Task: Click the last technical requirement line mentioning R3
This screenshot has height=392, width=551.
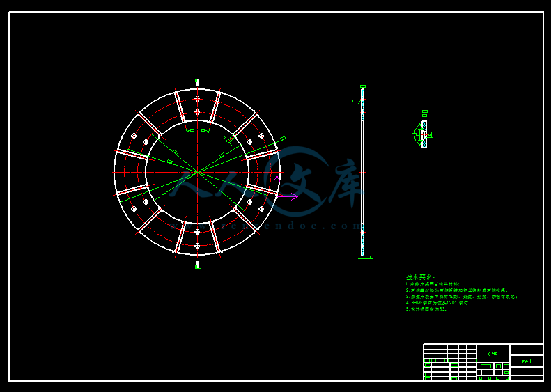Action: (x=426, y=309)
